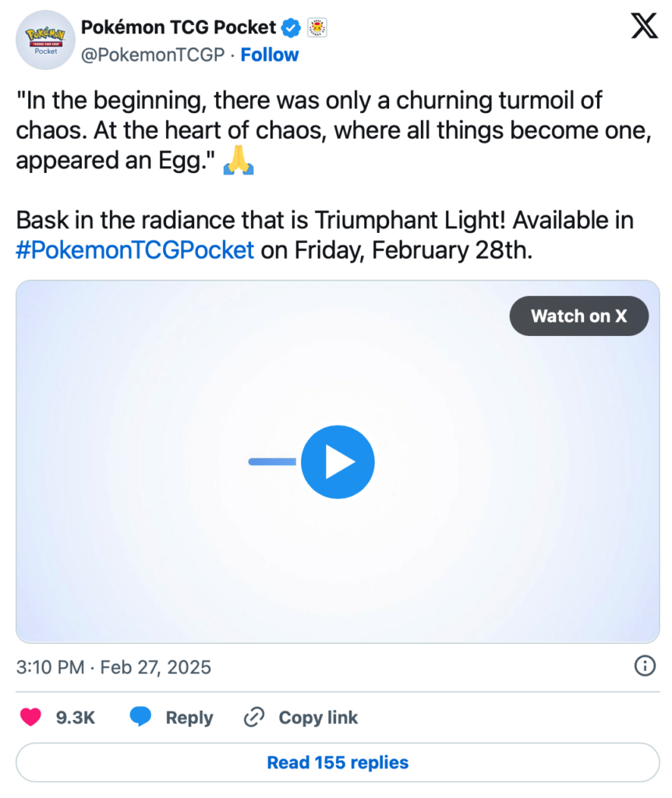Image resolution: width=672 pixels, height=798 pixels.
Task: Click the chain link icon
Action: point(255,718)
